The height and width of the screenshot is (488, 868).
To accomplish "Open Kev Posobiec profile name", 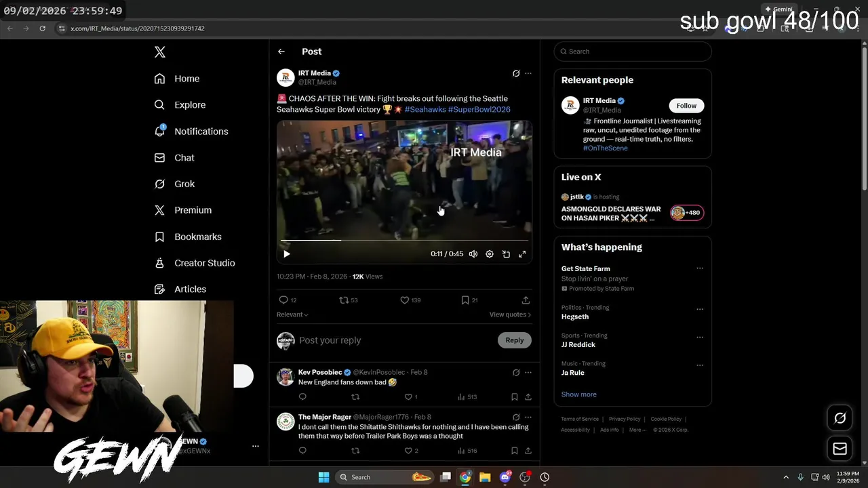I will pos(320,372).
